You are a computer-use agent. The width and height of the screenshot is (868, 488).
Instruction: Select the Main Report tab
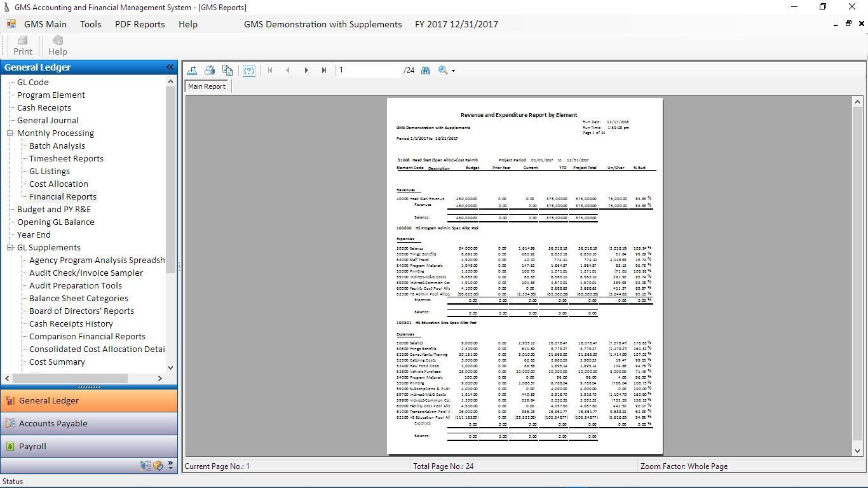pyautogui.click(x=207, y=86)
